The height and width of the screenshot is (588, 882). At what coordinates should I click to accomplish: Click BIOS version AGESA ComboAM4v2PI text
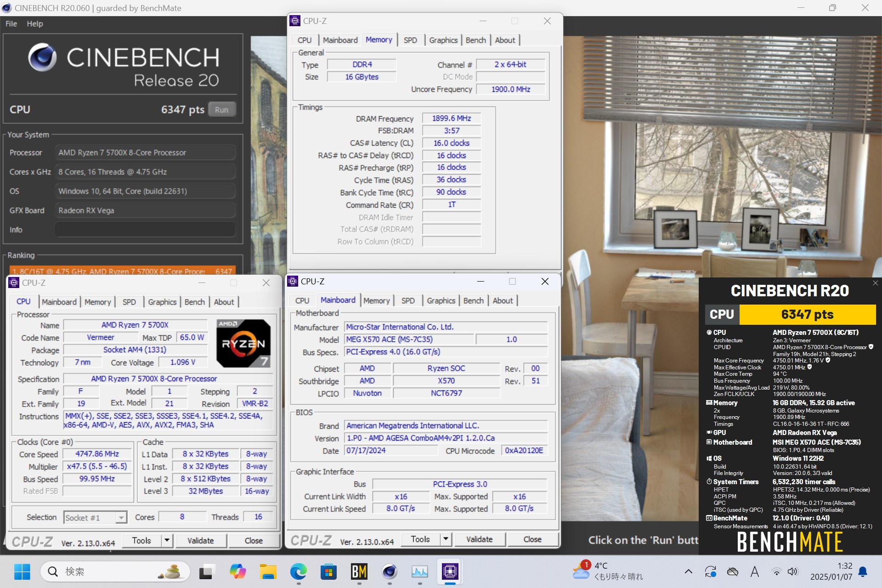coord(446,438)
